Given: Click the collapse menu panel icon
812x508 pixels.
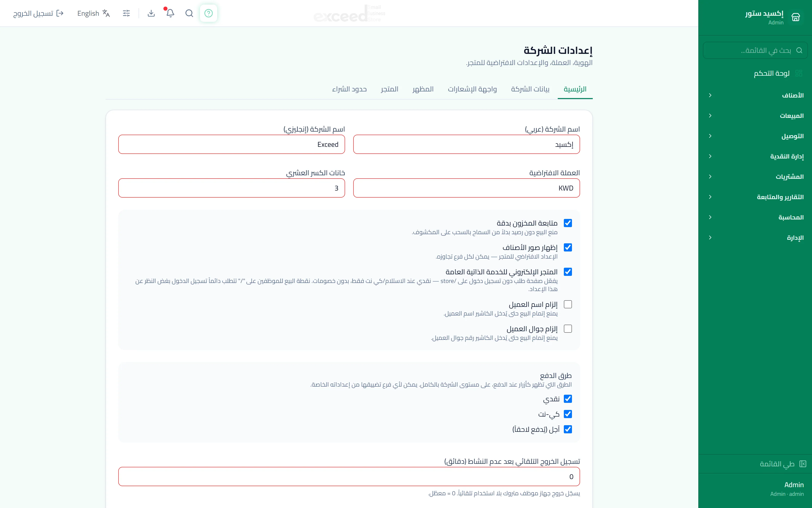Looking at the screenshot, I should (x=803, y=464).
